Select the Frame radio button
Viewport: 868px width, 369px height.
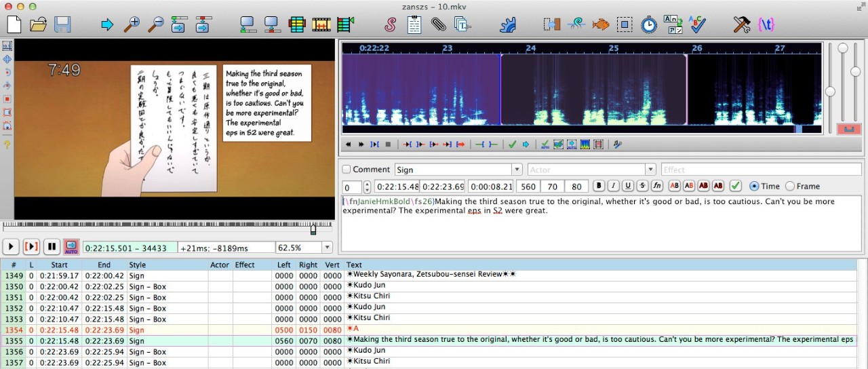790,186
